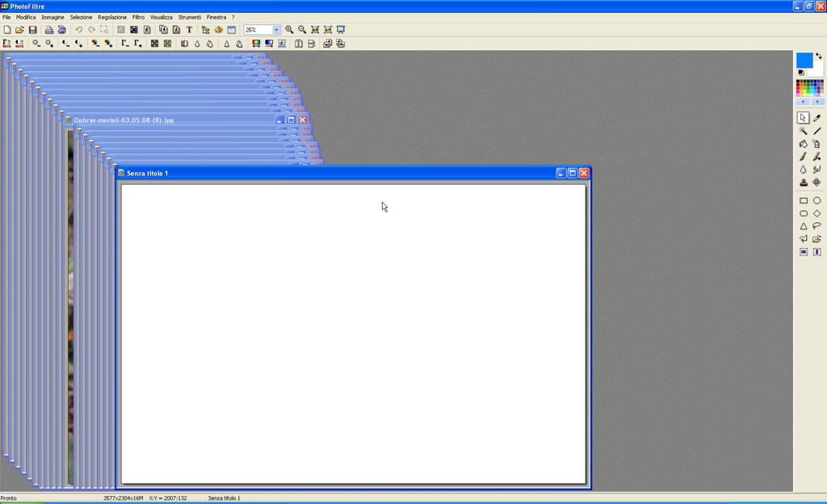Increase contrast with the half-circle plus icon
Screen dimensions: 827x504
coord(78,44)
